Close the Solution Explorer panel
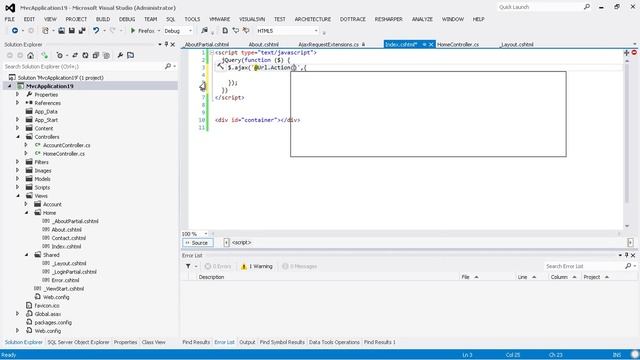640x360 pixels. tap(173, 44)
